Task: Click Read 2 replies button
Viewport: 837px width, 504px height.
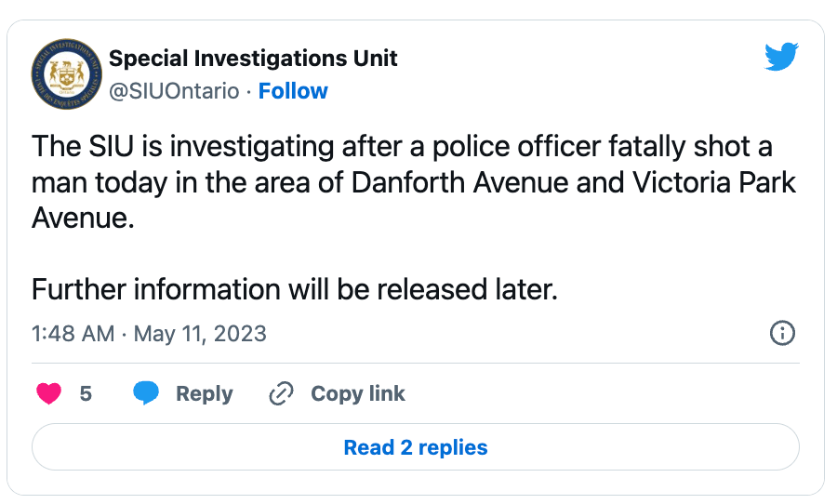Action: 416,447
